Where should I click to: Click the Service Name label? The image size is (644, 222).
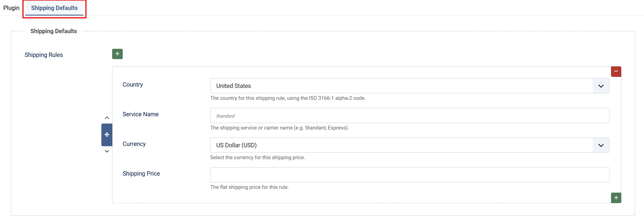coord(141,114)
